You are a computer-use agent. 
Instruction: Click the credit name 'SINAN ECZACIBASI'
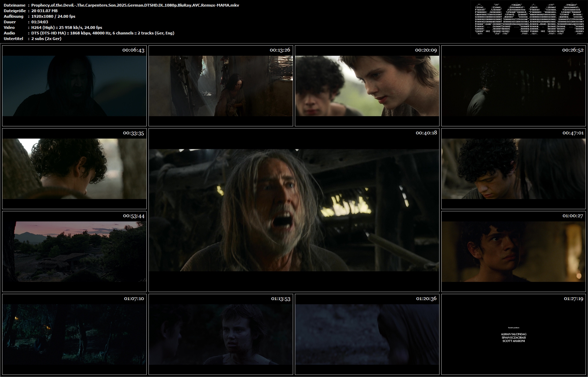(513, 338)
